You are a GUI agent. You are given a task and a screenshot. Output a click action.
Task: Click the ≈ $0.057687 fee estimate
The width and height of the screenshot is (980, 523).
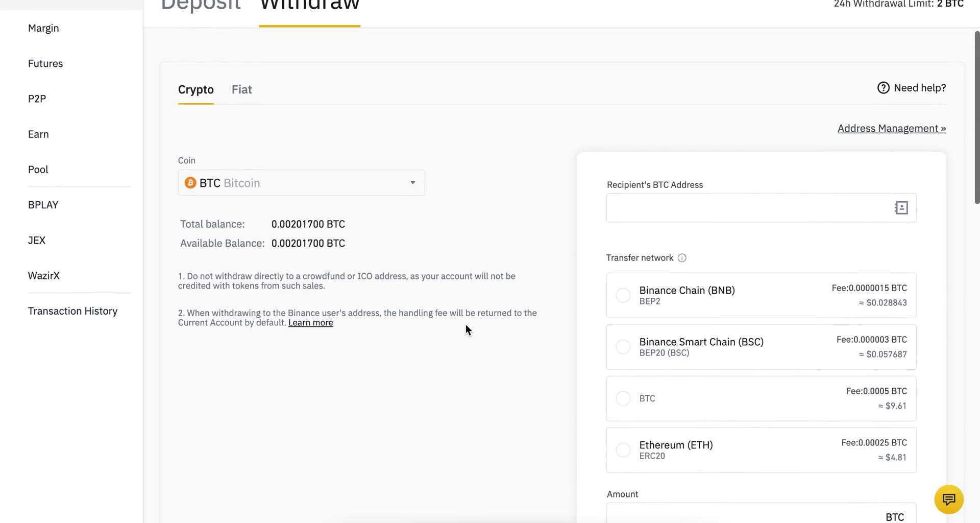(x=883, y=354)
